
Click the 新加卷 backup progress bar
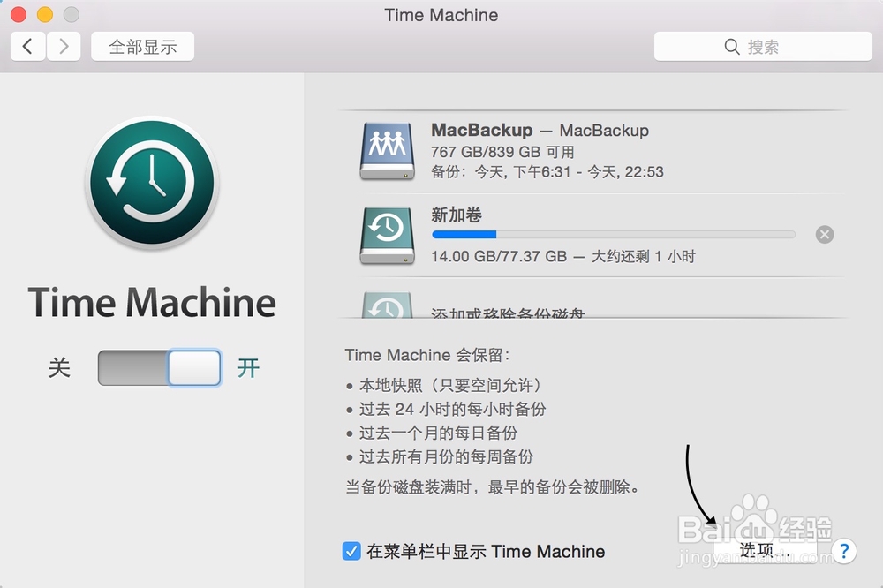tap(612, 234)
